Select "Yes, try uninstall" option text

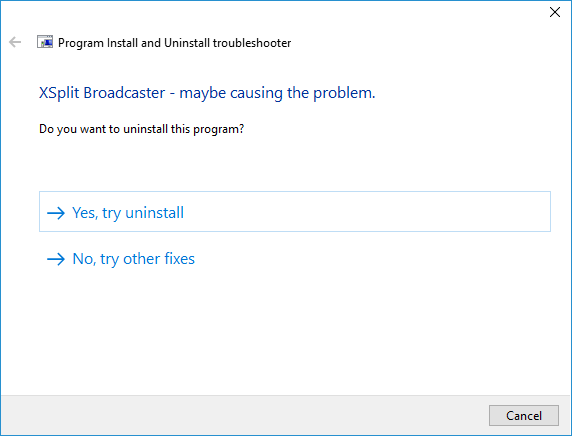(128, 213)
